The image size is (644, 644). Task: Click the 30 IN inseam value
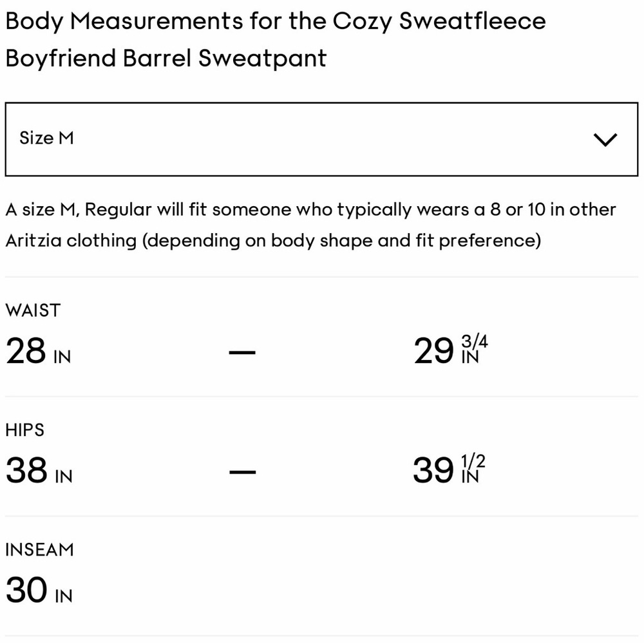39,590
